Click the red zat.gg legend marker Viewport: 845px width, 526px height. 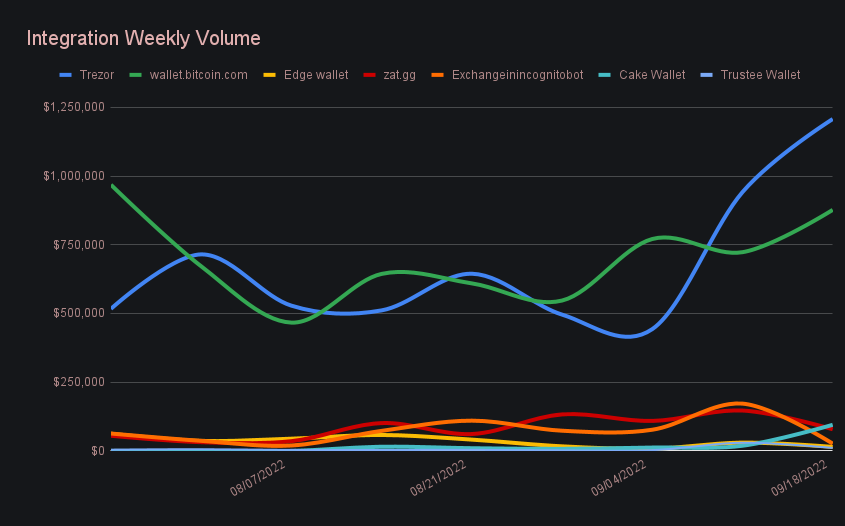tap(370, 75)
